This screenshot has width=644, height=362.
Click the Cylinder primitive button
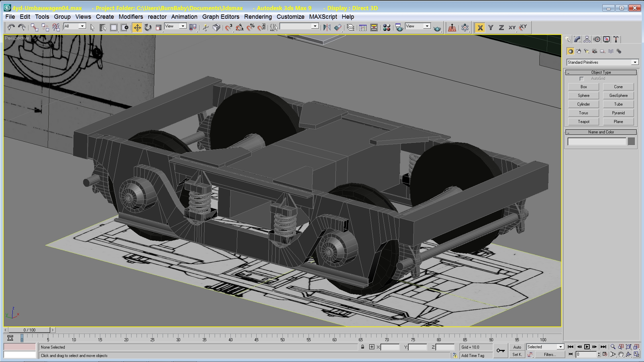583,104
